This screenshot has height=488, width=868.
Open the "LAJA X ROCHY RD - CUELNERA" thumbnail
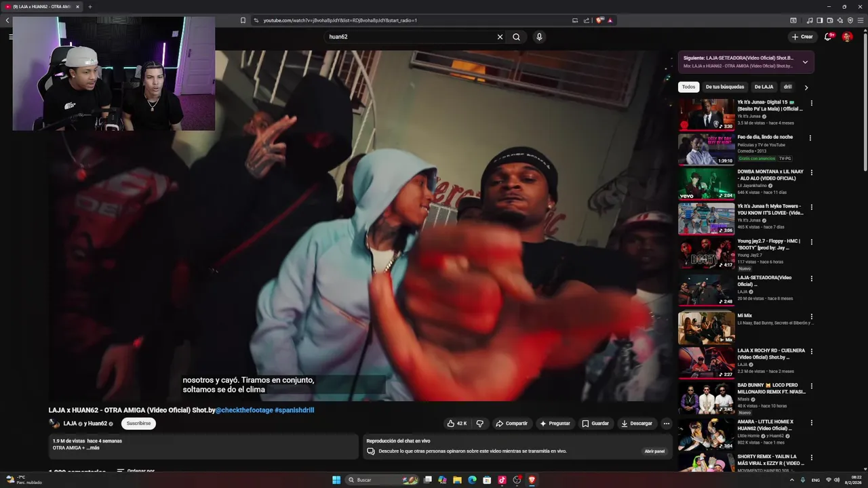pyautogui.click(x=706, y=363)
